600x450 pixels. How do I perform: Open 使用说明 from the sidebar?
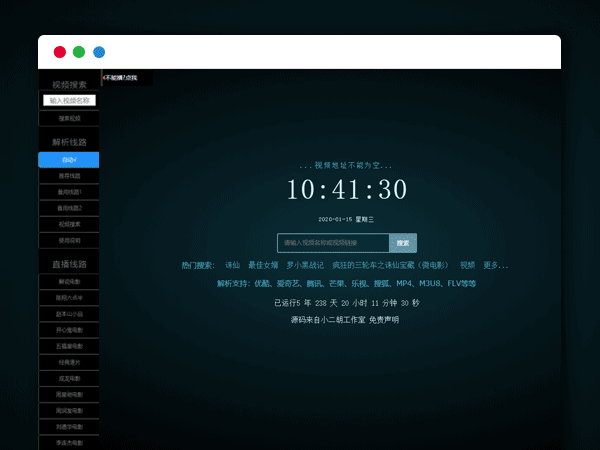[x=69, y=240]
